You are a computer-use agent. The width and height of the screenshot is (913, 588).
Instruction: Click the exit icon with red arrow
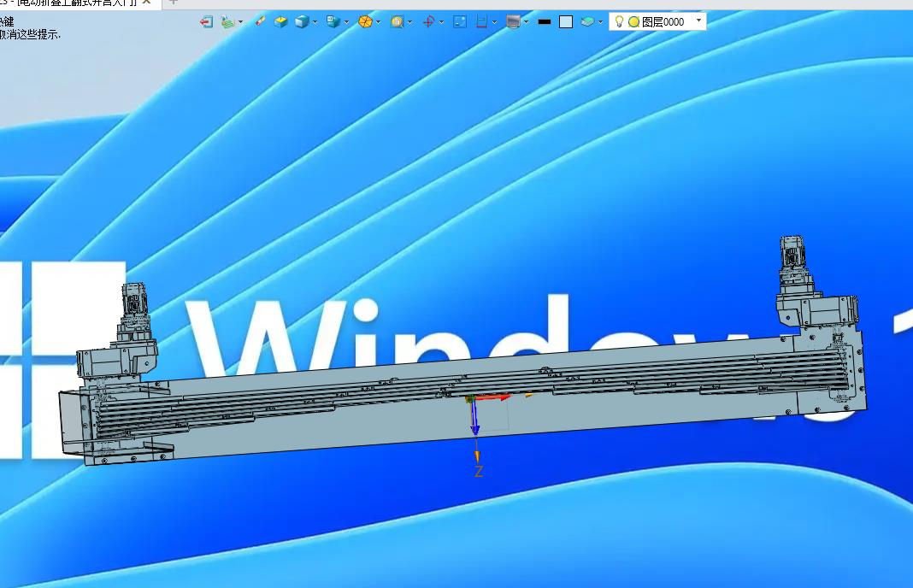206,22
